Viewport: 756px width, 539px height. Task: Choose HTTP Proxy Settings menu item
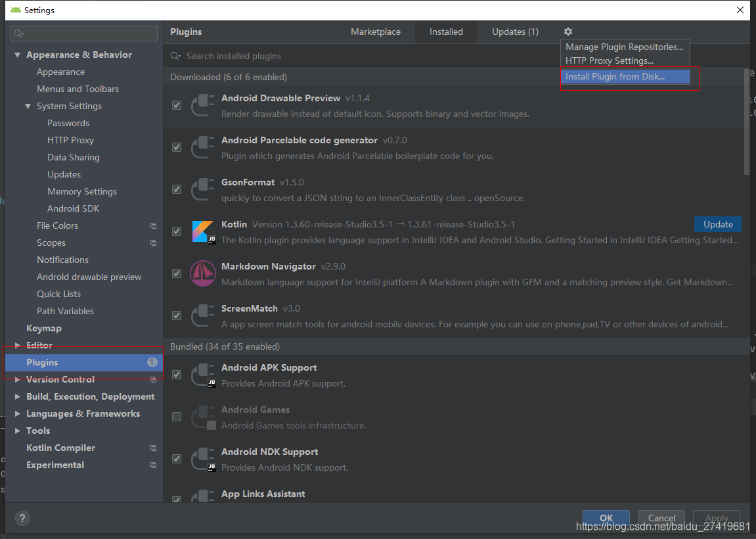tap(625, 60)
